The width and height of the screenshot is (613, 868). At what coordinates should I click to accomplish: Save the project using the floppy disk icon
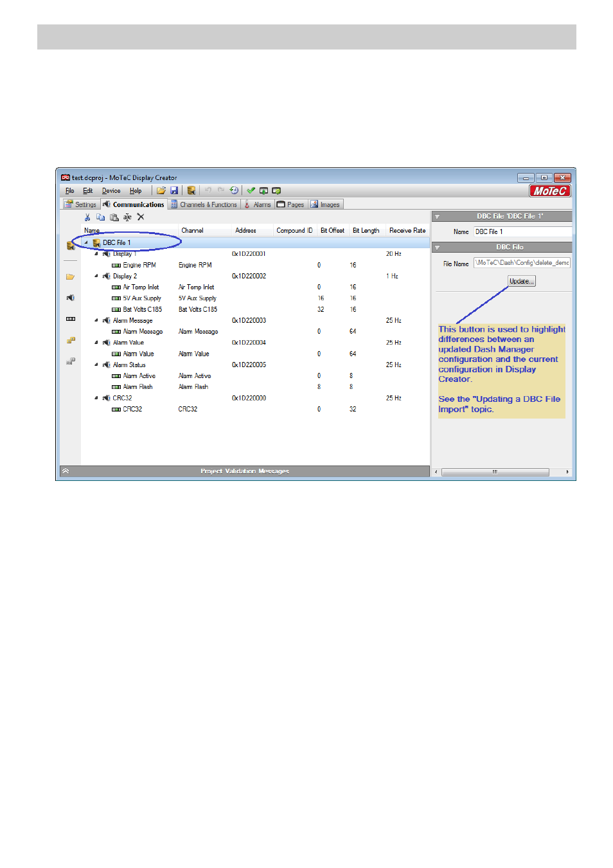[x=174, y=191]
